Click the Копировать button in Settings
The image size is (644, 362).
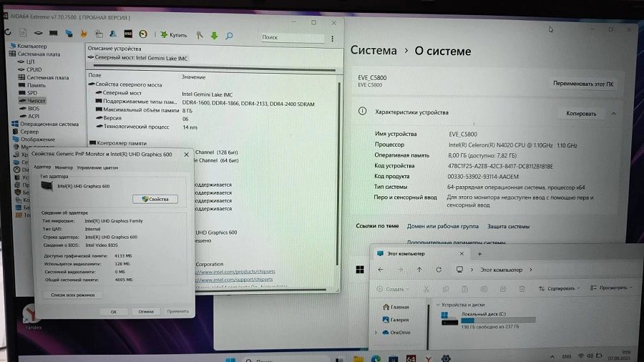pyautogui.click(x=581, y=114)
